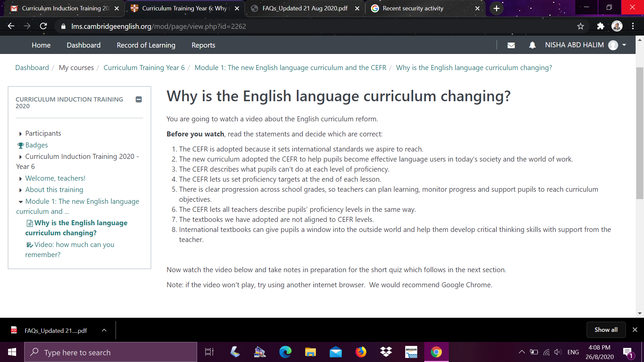The image size is (644, 362).
Task: Reload the current page
Action: coord(43,26)
